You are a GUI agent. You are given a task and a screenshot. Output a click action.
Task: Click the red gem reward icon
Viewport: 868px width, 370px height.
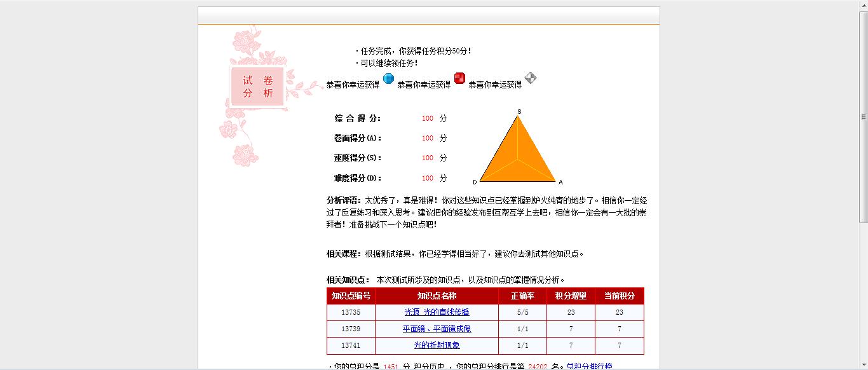coord(459,79)
